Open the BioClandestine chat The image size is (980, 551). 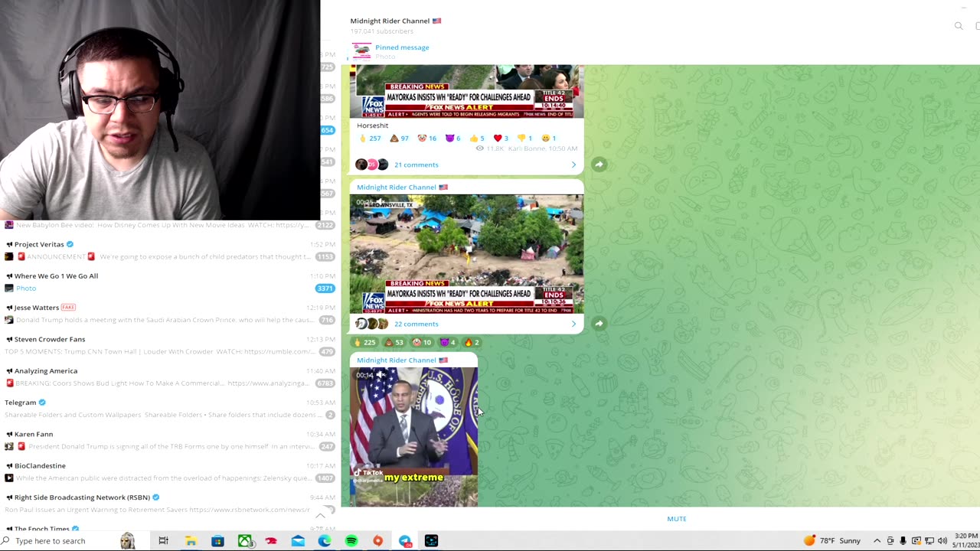tap(170, 471)
